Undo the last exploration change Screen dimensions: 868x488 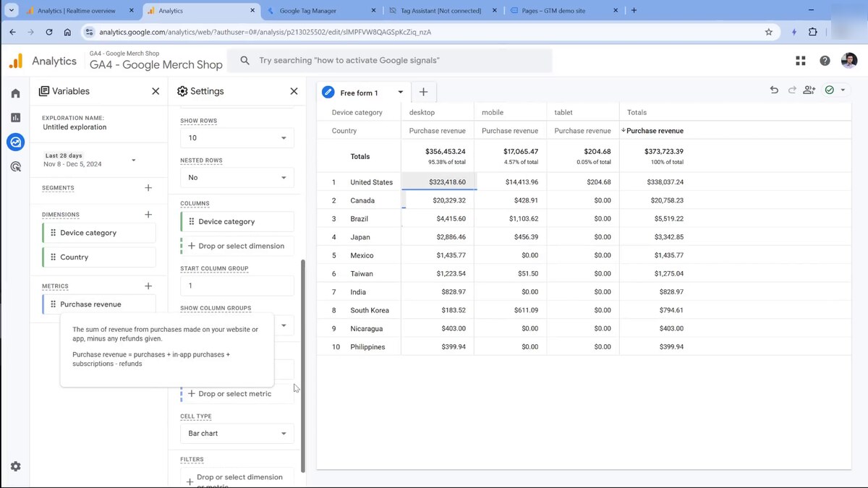click(774, 90)
